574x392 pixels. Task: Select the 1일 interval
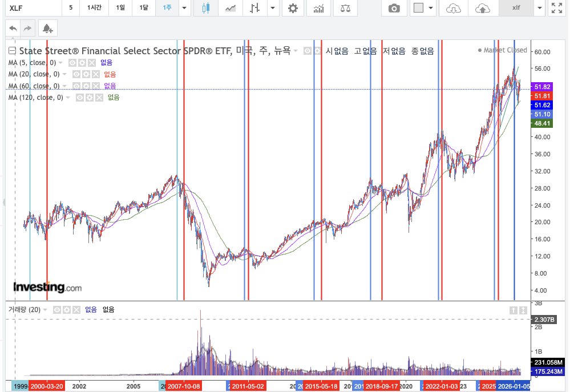(x=120, y=7)
